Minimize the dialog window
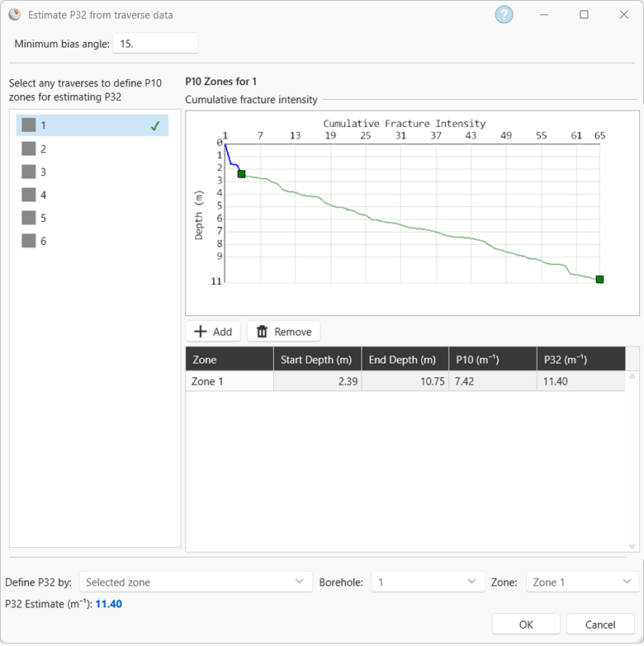 pos(544,15)
